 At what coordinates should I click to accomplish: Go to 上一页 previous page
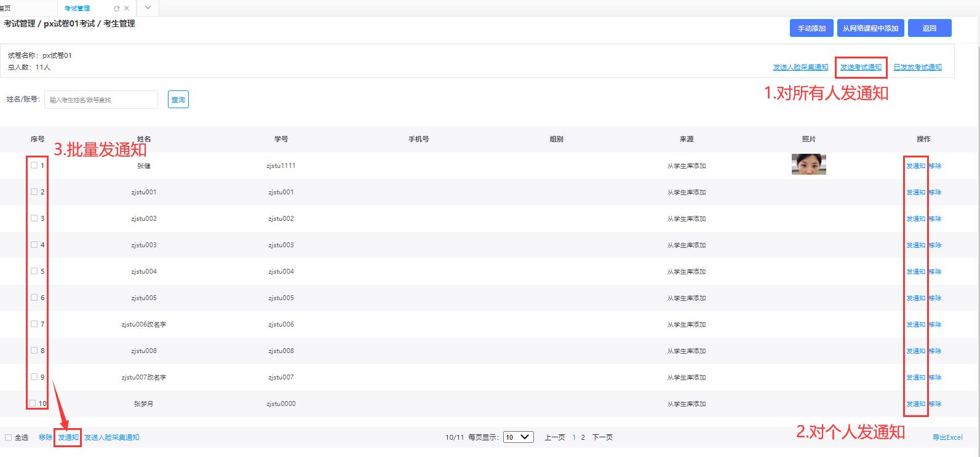point(555,437)
